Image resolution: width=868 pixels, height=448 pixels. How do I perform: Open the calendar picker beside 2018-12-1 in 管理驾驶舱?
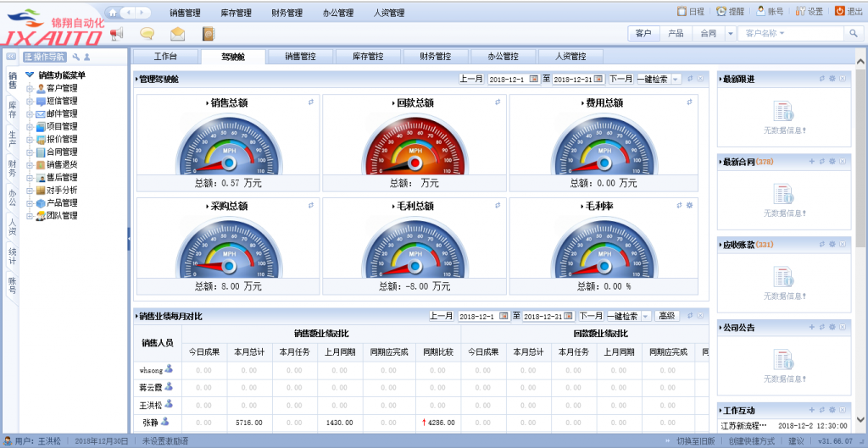[533, 79]
